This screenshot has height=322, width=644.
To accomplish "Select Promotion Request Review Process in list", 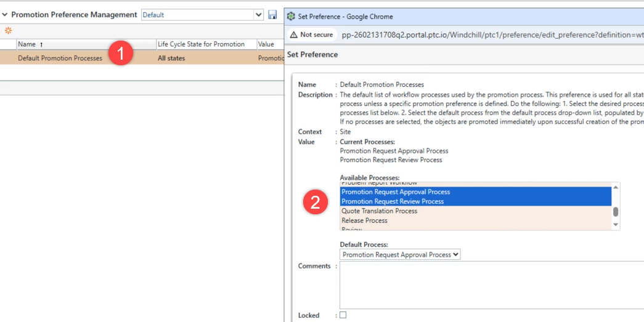I will (476, 201).
